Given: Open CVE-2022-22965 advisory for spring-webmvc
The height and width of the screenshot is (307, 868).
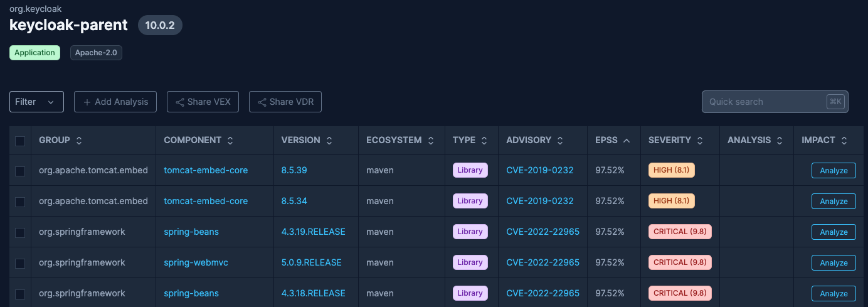Looking at the screenshot, I should [542, 262].
